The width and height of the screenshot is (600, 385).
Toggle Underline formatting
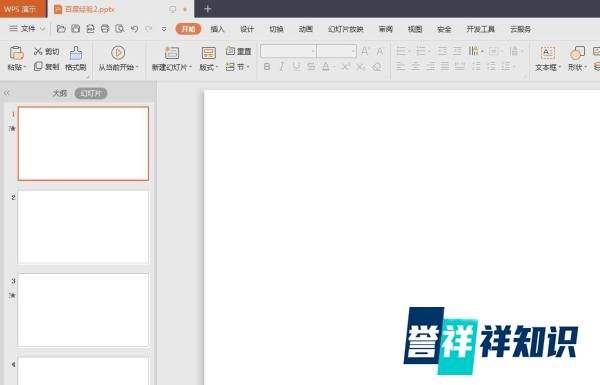click(296, 67)
